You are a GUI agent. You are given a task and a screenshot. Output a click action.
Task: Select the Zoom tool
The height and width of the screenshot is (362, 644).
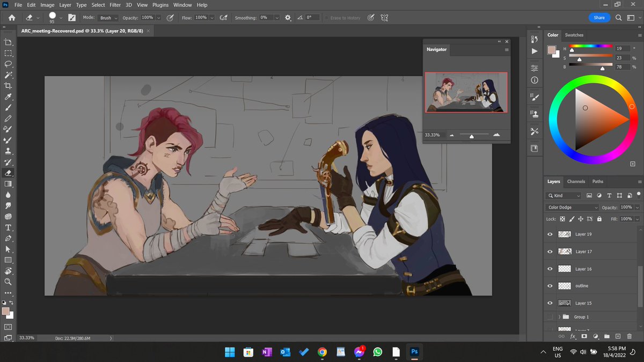coord(8,282)
